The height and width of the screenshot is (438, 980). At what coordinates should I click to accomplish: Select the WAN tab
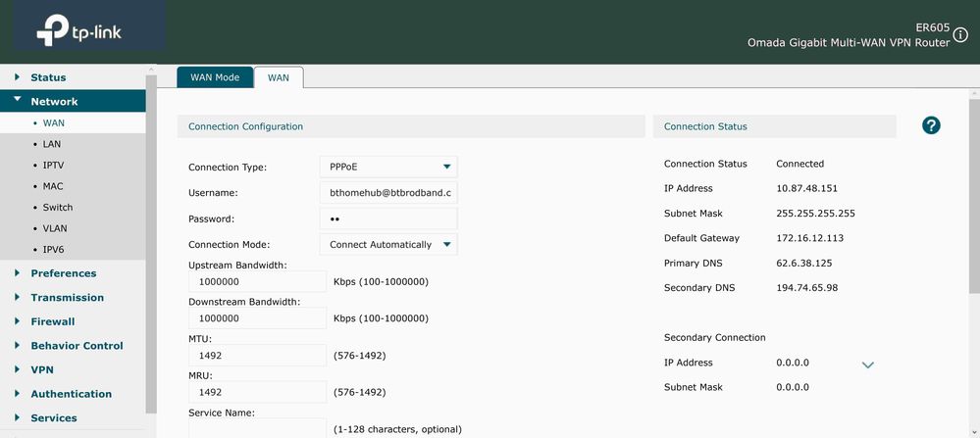(x=279, y=77)
